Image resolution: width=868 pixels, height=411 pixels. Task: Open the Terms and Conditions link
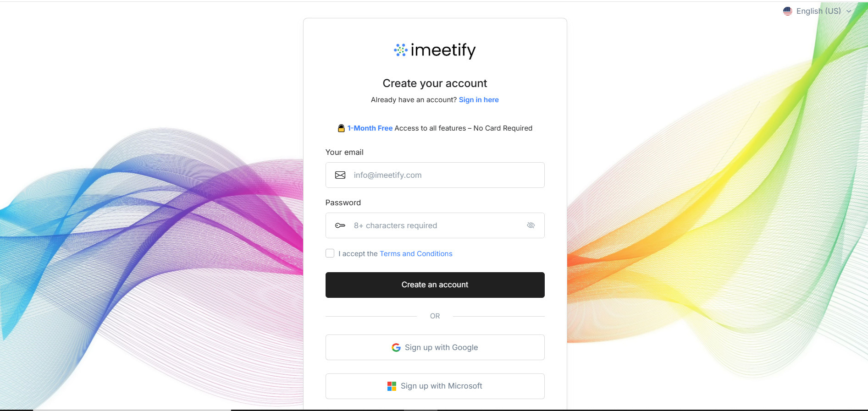point(416,254)
